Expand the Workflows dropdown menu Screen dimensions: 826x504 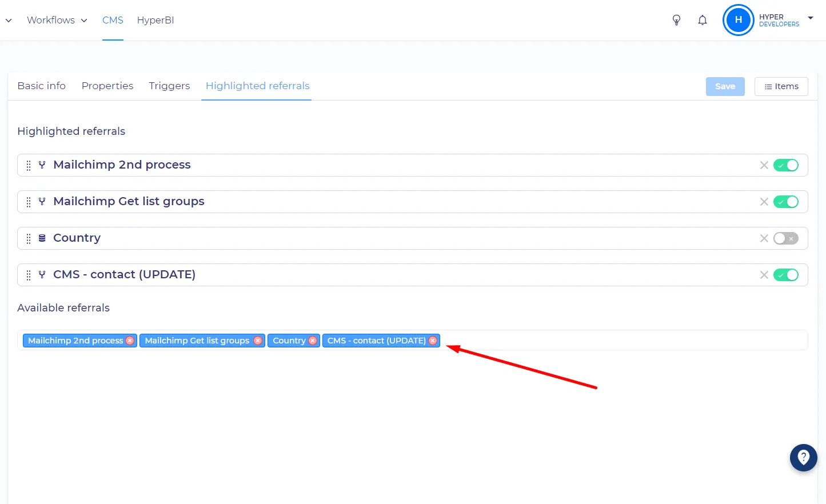click(x=57, y=20)
